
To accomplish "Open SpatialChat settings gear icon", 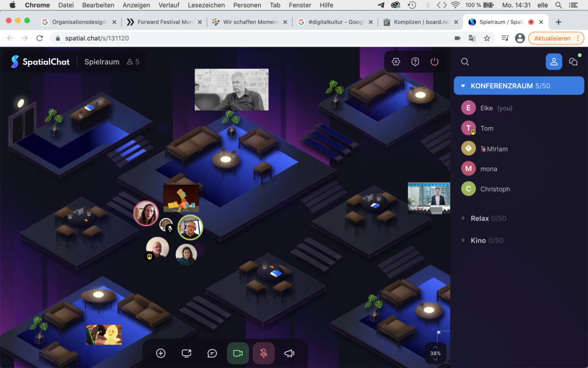I will point(396,62).
